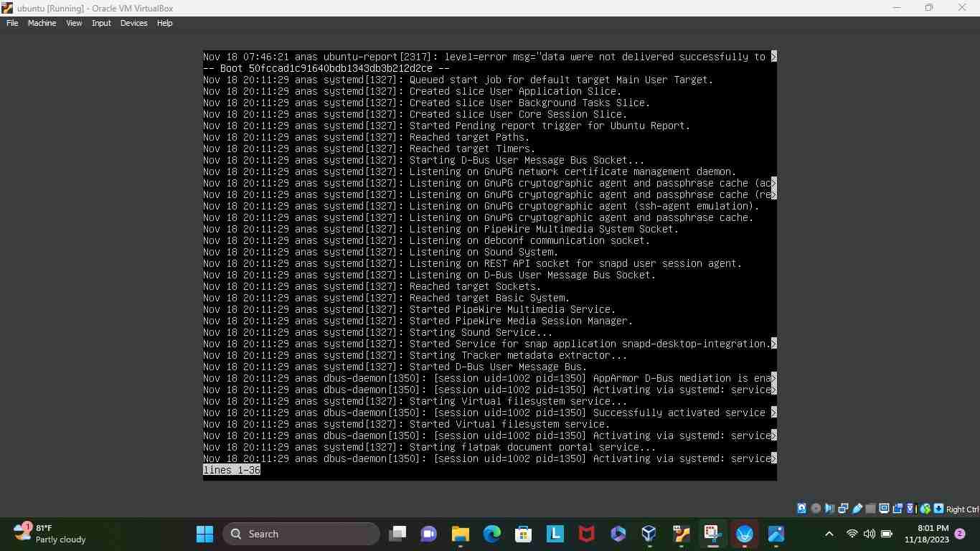Click the optical disk indicator icon
This screenshot has height=551, width=980.
(x=816, y=509)
